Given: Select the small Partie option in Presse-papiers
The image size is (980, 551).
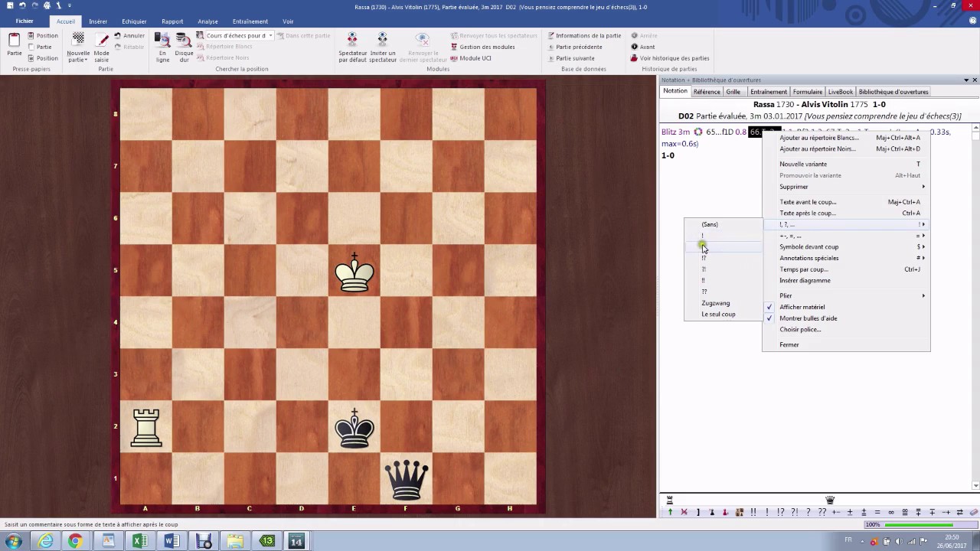Looking at the screenshot, I should (40, 47).
